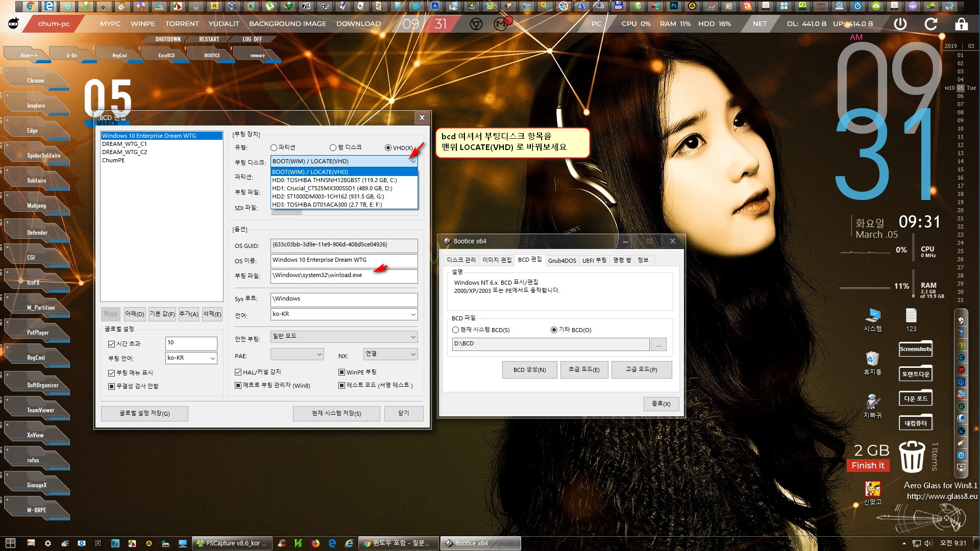Launch IcoFX from the sidebar
This screenshot has height=551, width=980.
click(33, 283)
